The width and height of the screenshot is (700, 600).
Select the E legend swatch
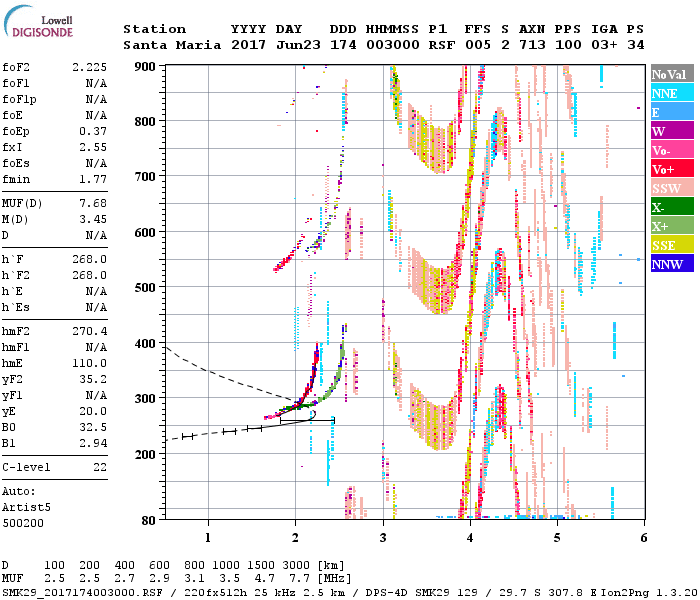coord(672,112)
